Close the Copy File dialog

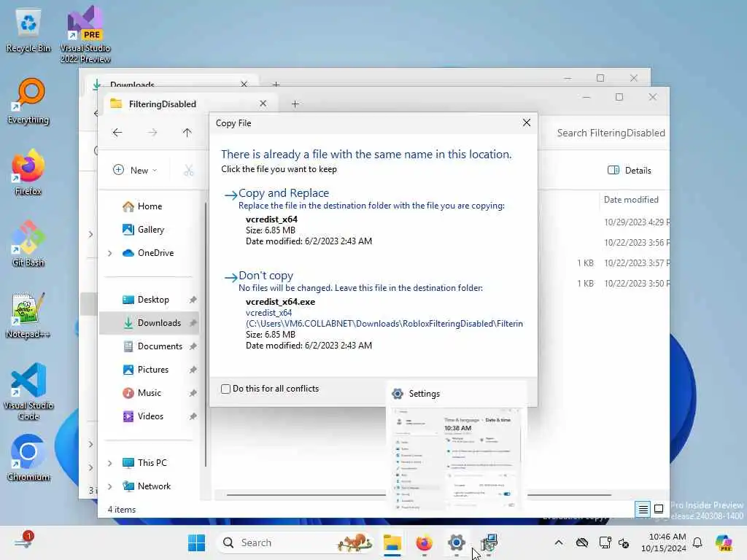527,122
